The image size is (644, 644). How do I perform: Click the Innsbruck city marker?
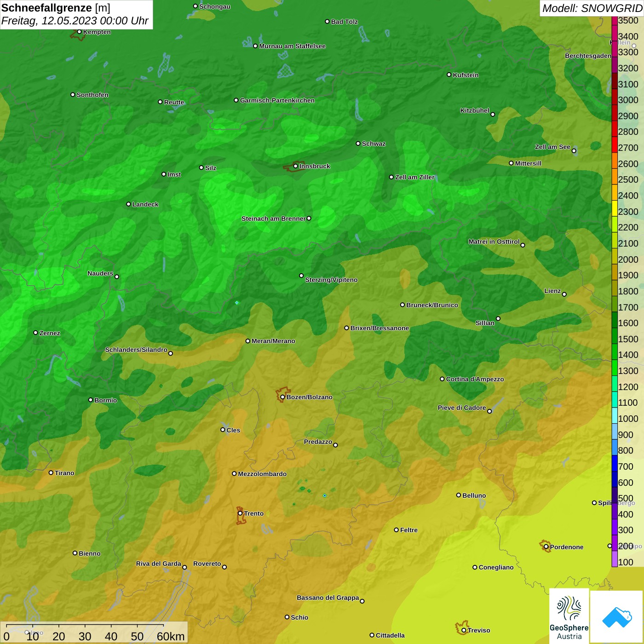click(296, 166)
